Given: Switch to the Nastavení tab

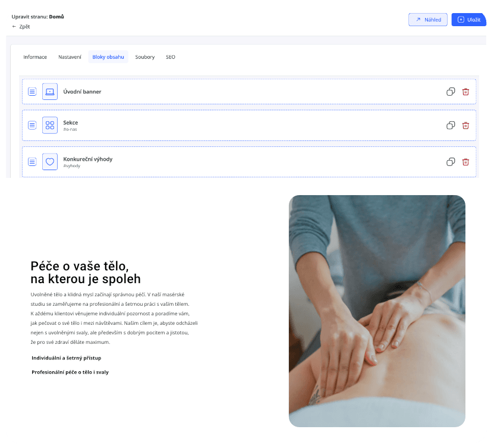Looking at the screenshot, I should tap(70, 57).
